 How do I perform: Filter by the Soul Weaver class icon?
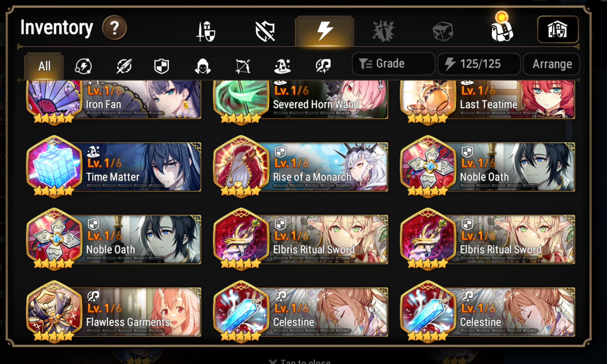pyautogui.click(x=323, y=66)
